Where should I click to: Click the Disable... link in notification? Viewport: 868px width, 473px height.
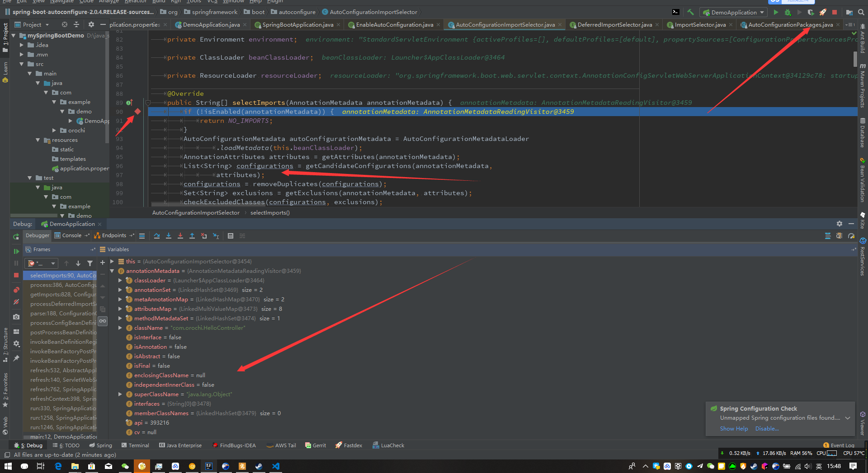click(x=767, y=429)
